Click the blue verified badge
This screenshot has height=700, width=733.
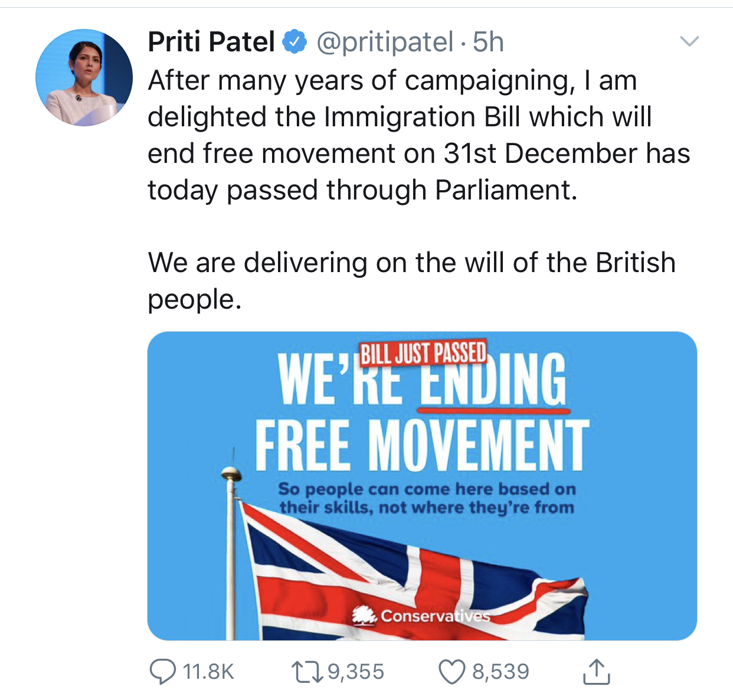point(294,42)
